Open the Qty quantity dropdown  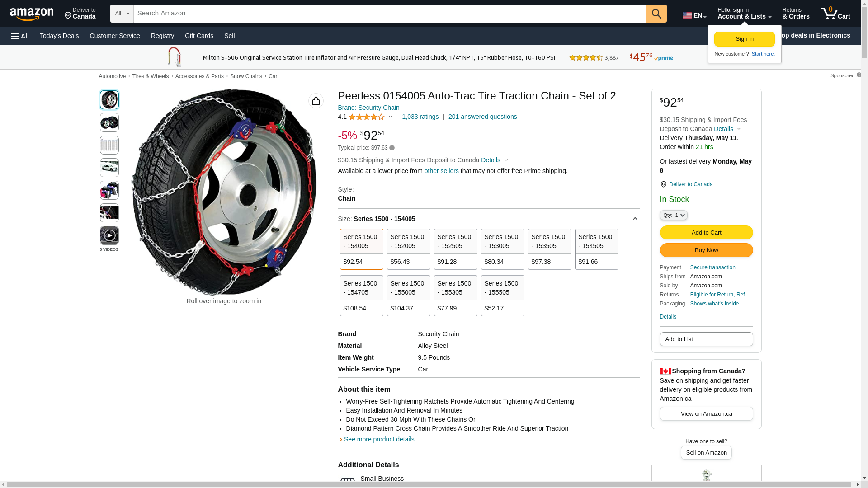[673, 216]
